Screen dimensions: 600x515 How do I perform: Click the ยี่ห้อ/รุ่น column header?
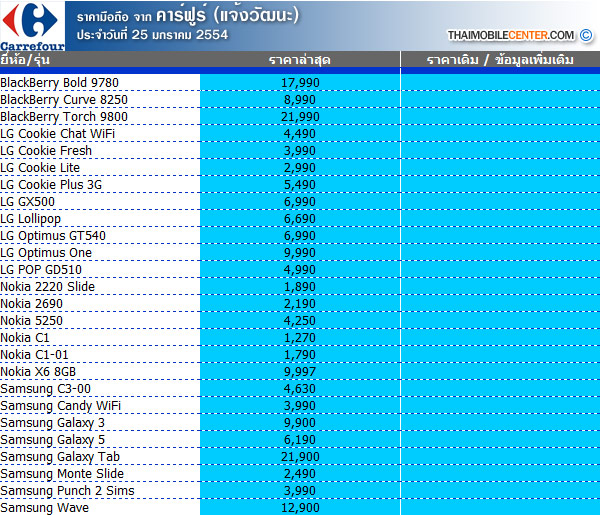point(25,60)
